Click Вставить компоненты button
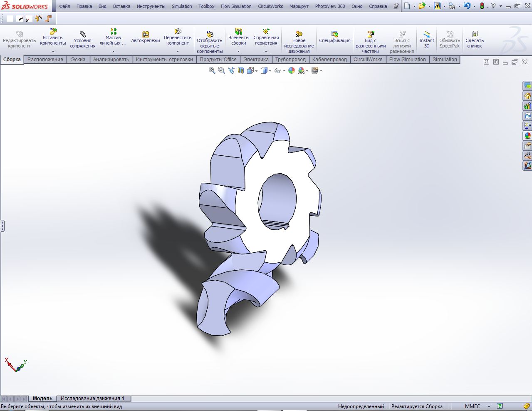Viewport: 532px width, 411px height. 53,37
